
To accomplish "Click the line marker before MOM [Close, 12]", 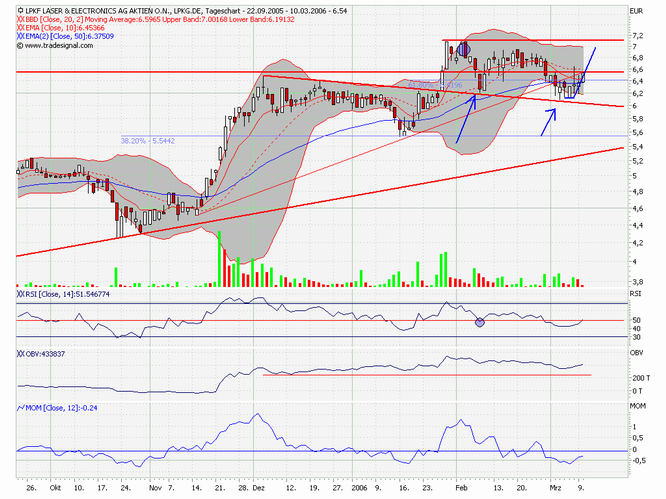I will point(21,408).
